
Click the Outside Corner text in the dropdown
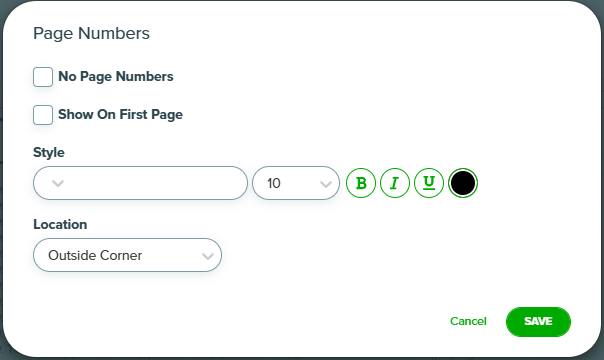pos(95,255)
